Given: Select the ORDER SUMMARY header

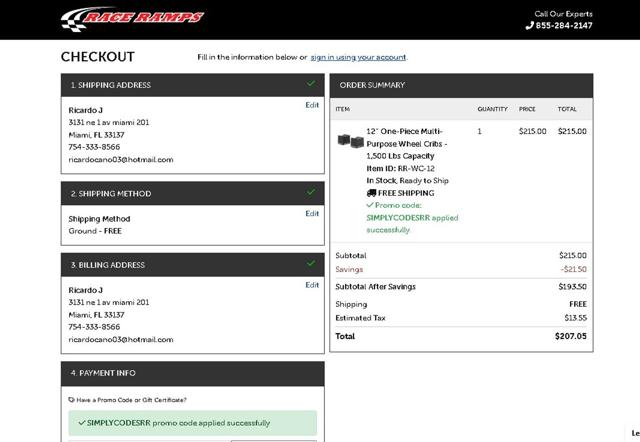Looking at the screenshot, I should pos(461,86).
